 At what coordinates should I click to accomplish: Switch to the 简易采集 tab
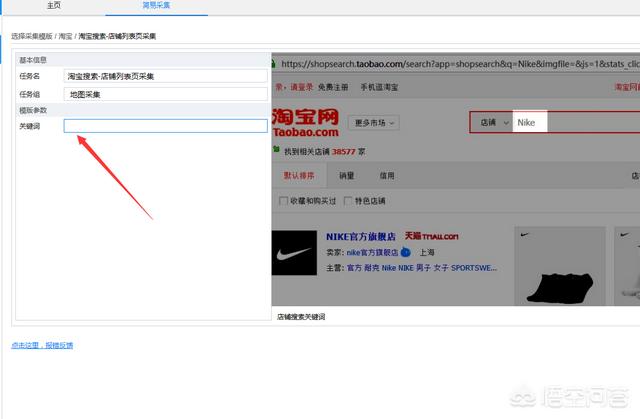click(x=156, y=5)
